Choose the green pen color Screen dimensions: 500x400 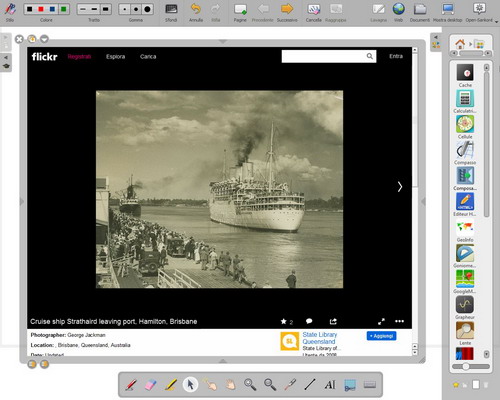coord(63,9)
